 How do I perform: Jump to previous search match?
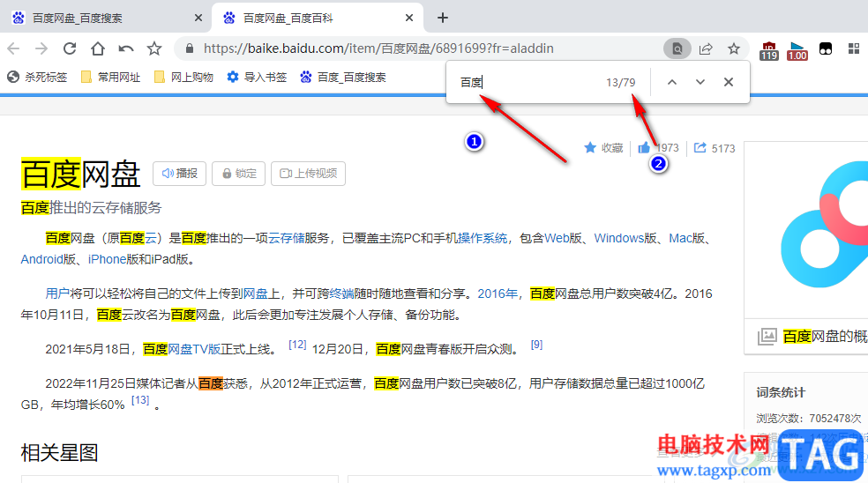(672, 82)
